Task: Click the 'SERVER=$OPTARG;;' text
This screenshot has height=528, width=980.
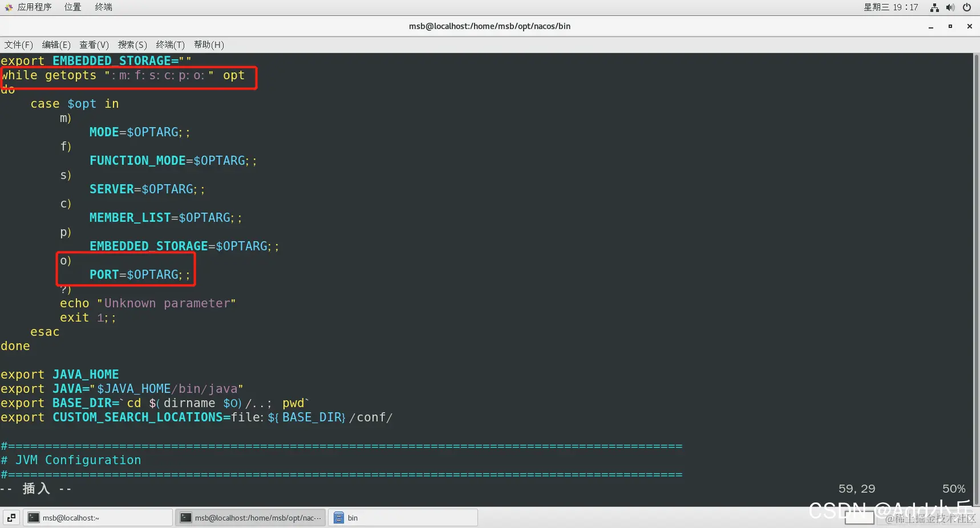Action: pyautogui.click(x=147, y=189)
